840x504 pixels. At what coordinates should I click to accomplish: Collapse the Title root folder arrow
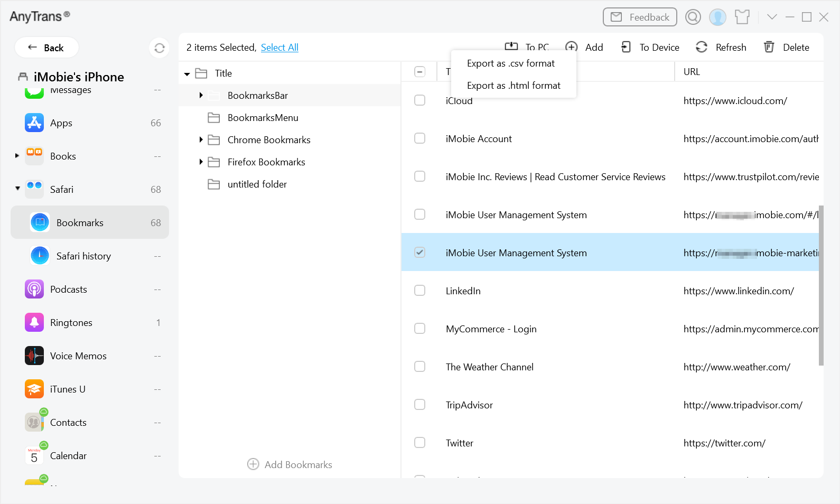pos(187,74)
